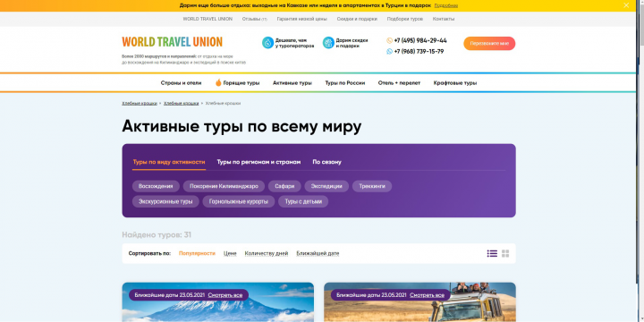Click the Активные туры по всему миру heading
644x322 pixels.
click(x=241, y=126)
